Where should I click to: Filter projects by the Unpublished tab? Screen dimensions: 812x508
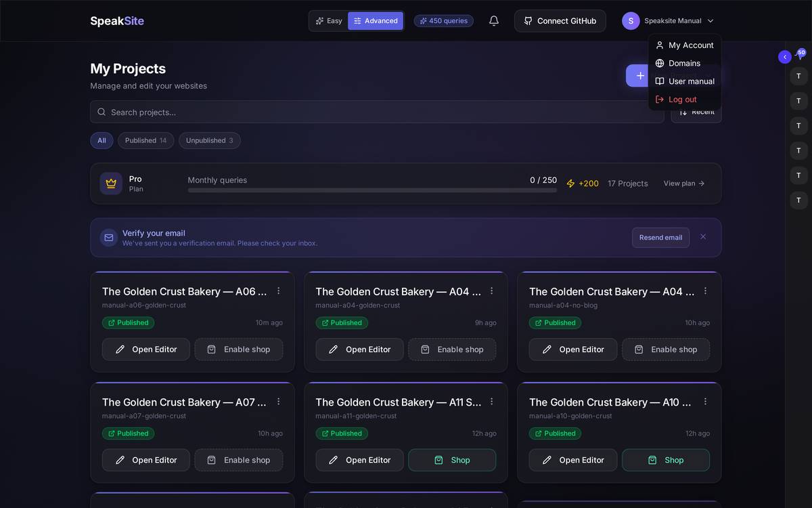tap(210, 140)
